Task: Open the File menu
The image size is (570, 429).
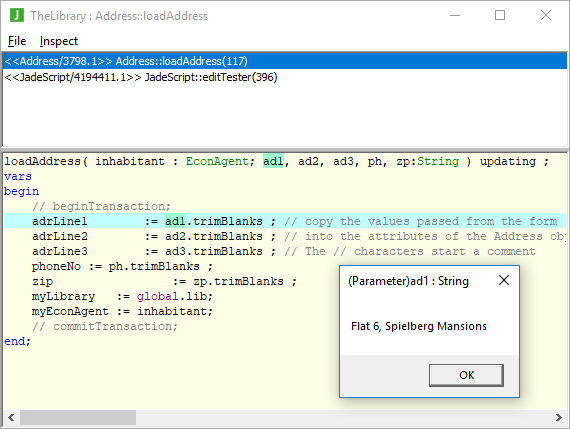Action: pyautogui.click(x=17, y=41)
